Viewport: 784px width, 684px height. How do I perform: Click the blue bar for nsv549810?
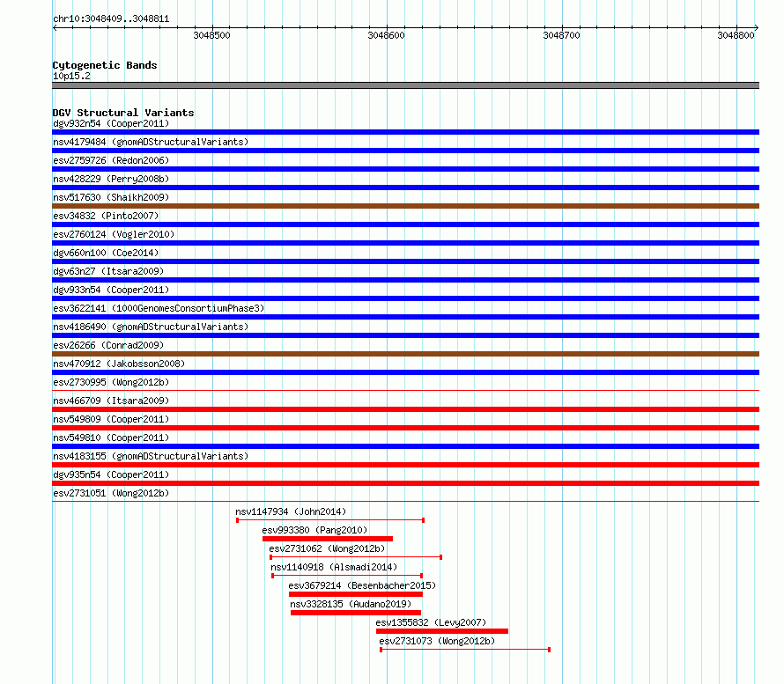coord(405,446)
